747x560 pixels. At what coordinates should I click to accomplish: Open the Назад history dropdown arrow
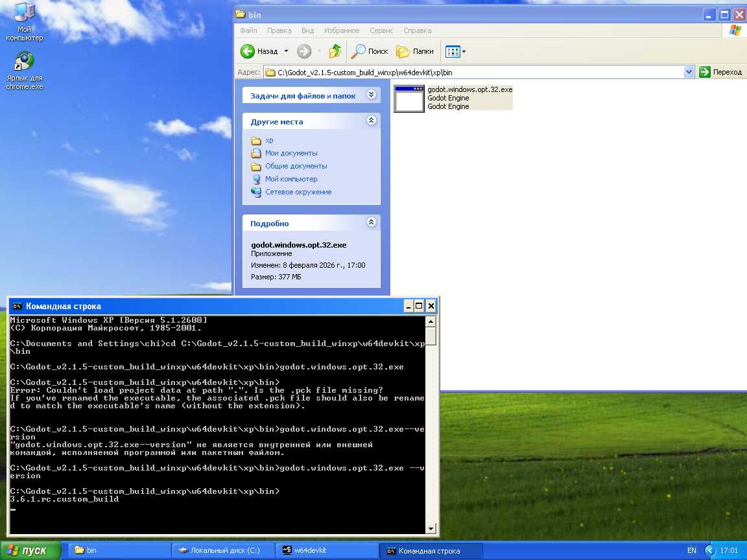(x=286, y=51)
